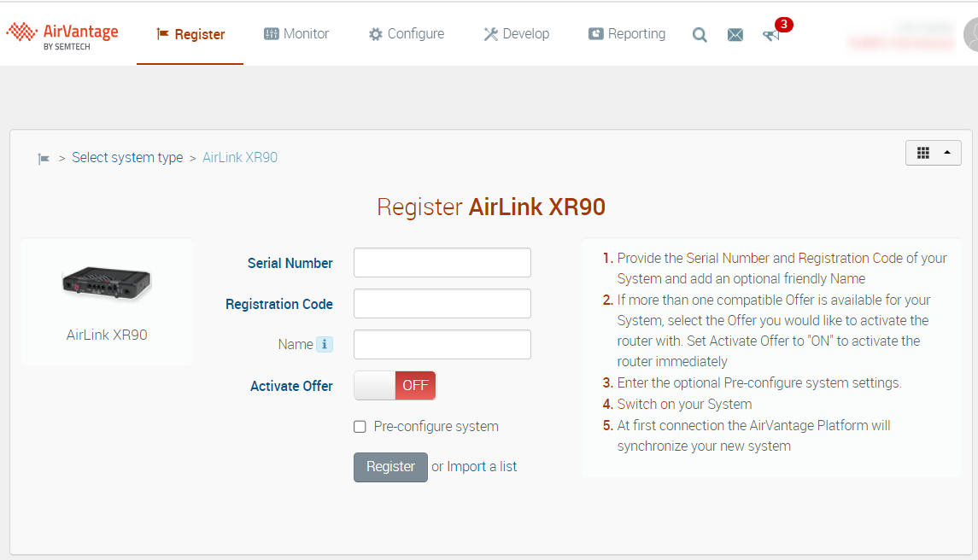Toggle the Activate Offer switch on
Viewport: 978px width, 560px height.
coord(395,386)
